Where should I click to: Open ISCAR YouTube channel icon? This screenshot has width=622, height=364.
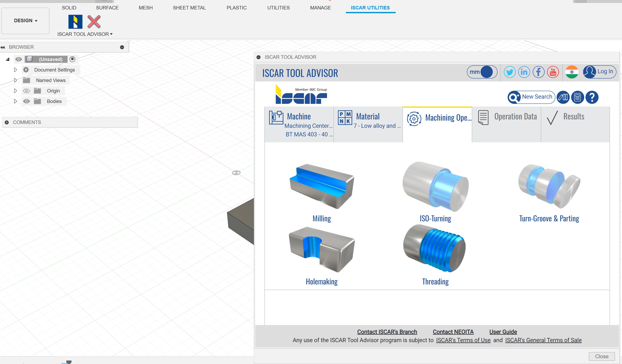[553, 72]
